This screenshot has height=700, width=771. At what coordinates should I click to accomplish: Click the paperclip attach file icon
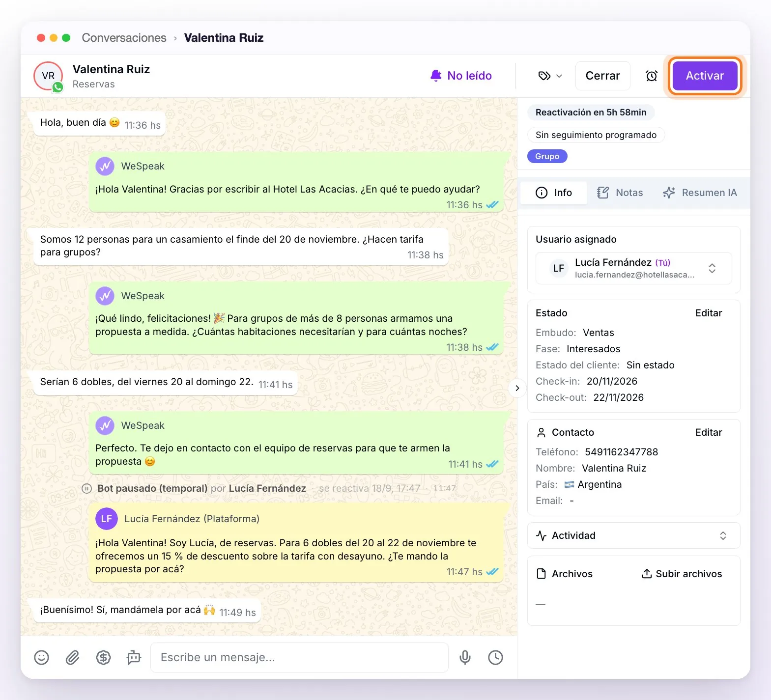pos(72,657)
